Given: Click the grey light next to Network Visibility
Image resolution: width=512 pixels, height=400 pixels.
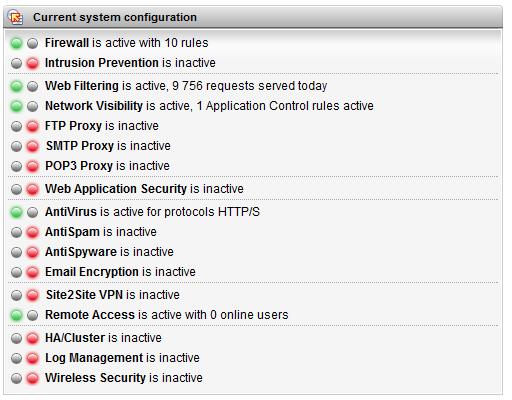Looking at the screenshot, I should (x=33, y=106).
